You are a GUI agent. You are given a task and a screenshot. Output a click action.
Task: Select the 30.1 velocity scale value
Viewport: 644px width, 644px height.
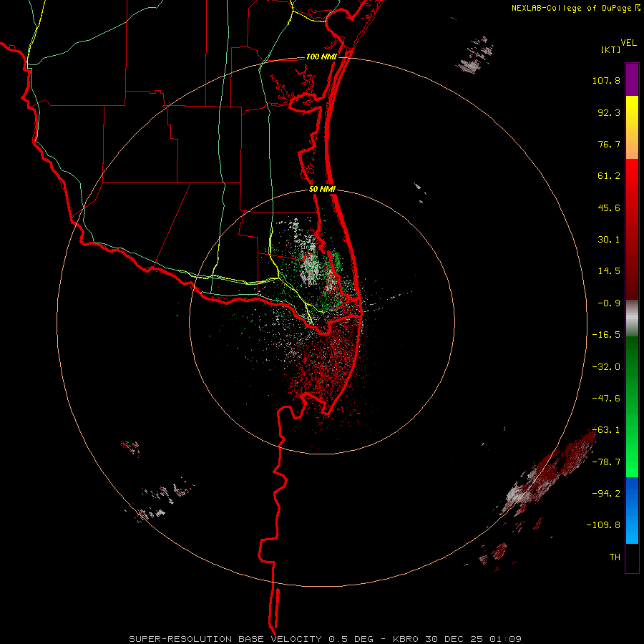[609, 240]
